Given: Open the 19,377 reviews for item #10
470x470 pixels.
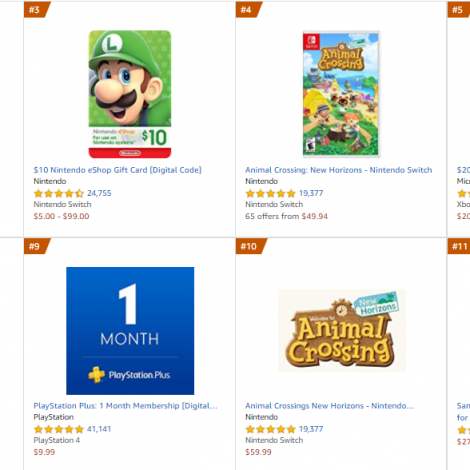Looking at the screenshot, I should (311, 429).
